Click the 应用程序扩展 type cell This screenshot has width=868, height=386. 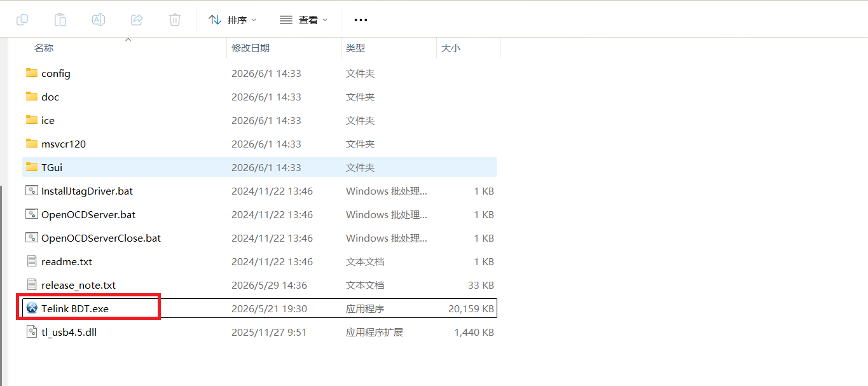click(375, 333)
